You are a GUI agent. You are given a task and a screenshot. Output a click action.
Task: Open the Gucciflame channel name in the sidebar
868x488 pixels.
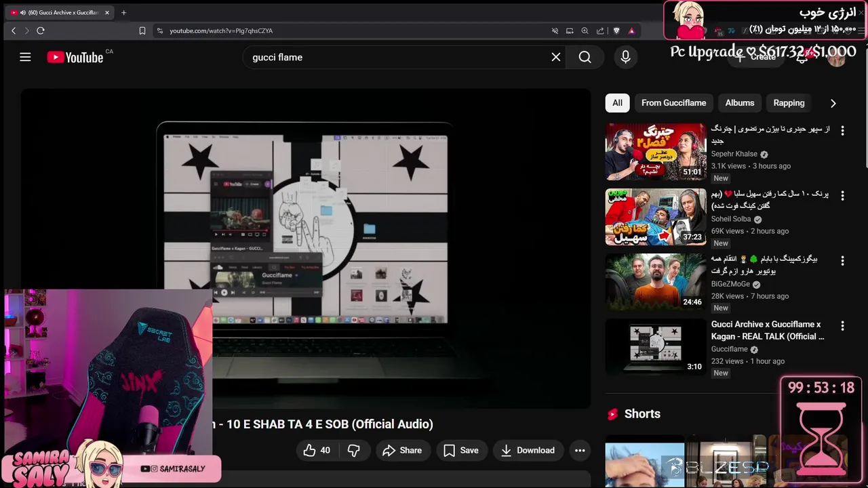(x=729, y=349)
